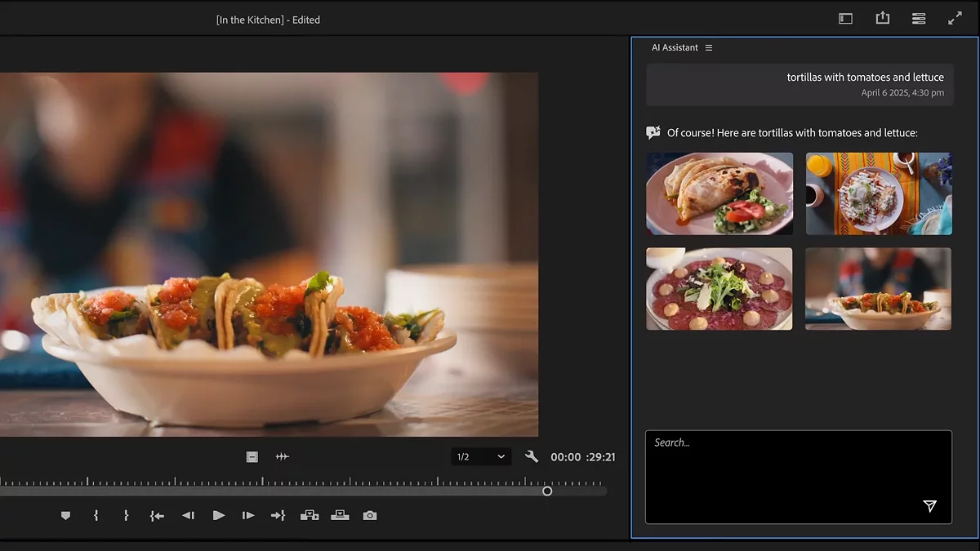
Task: Toggle the drag audio only waveform icon
Action: click(x=283, y=457)
